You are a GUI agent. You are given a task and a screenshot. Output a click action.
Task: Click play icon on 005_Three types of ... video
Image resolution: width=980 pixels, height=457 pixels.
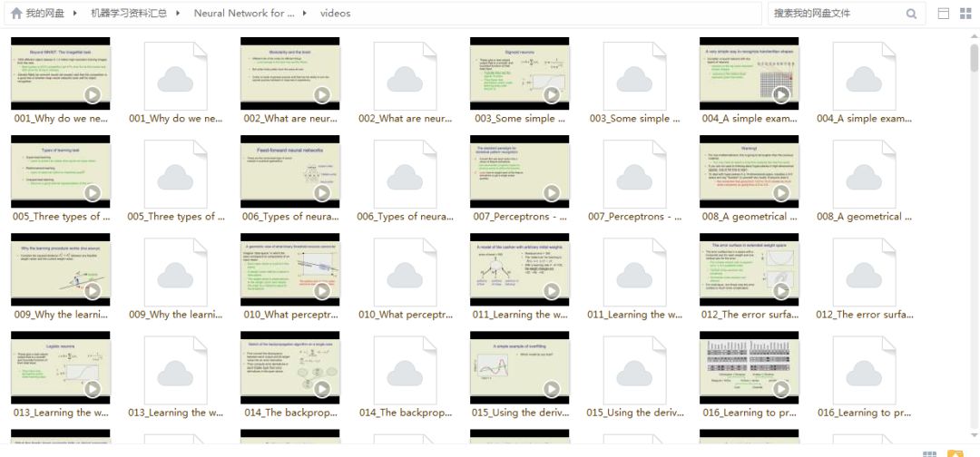93,193
